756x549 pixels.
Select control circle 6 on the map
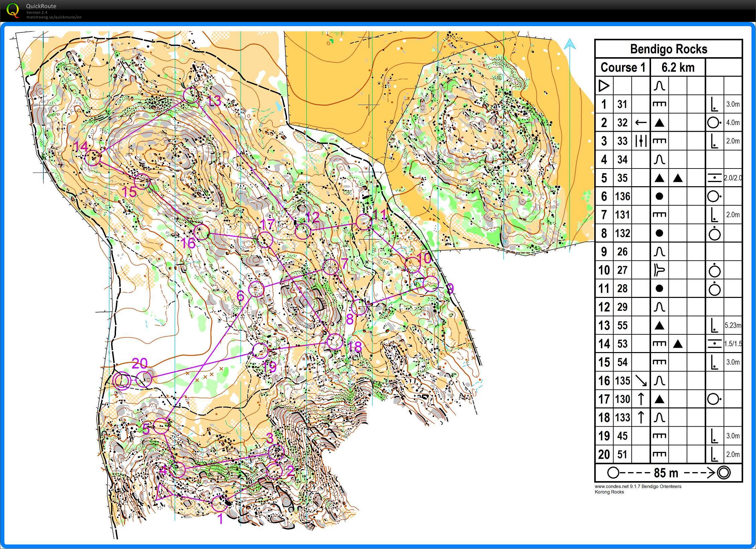(x=257, y=289)
